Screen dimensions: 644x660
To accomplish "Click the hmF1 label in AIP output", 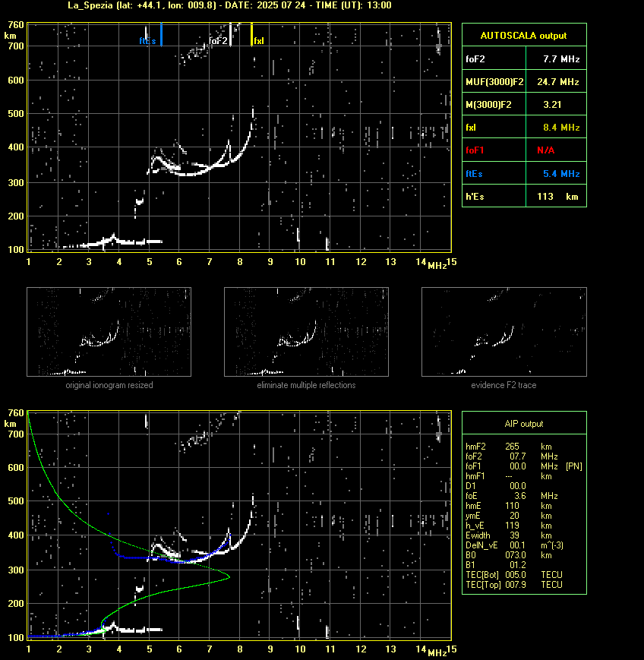I will (475, 476).
